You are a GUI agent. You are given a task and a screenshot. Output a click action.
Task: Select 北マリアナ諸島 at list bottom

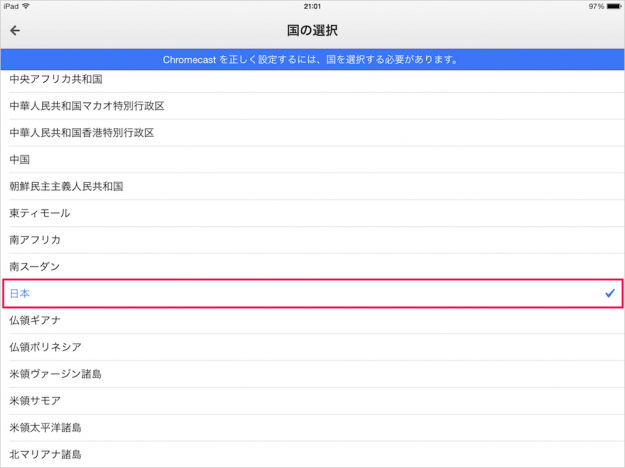click(45, 454)
